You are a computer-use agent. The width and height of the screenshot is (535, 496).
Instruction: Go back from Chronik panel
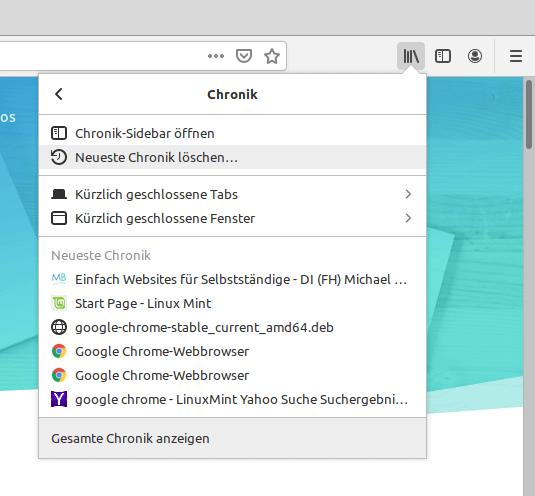59,94
